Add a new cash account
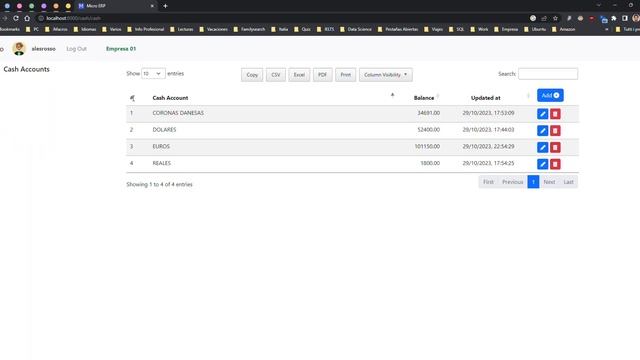The width and height of the screenshot is (640, 360). 550,96
